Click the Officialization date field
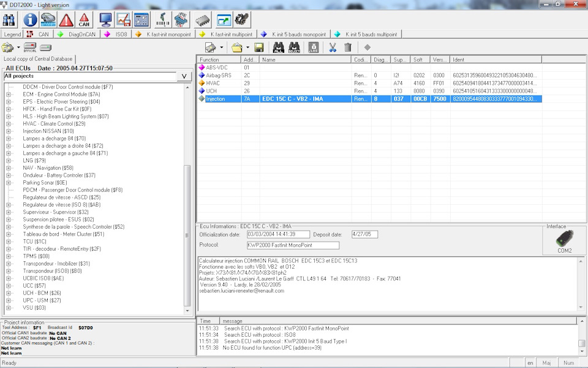Screen dimensions: 588x368 point(278,234)
